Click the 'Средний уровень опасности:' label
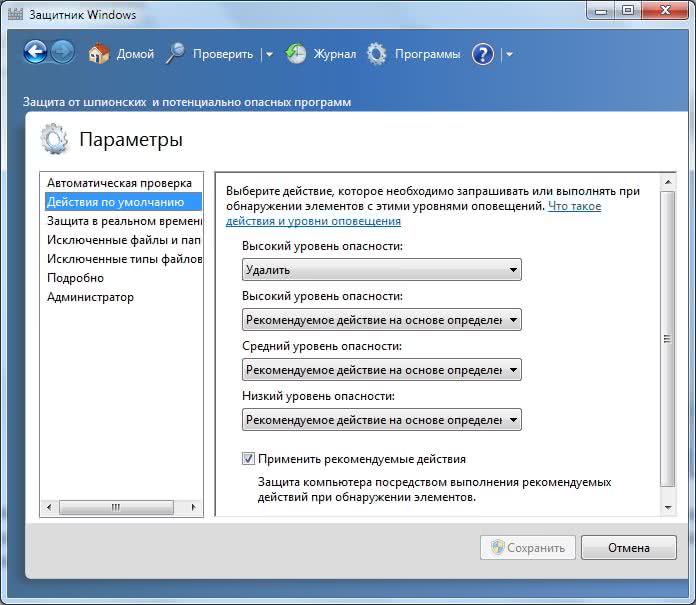This screenshot has width=696, height=605. coord(322,346)
